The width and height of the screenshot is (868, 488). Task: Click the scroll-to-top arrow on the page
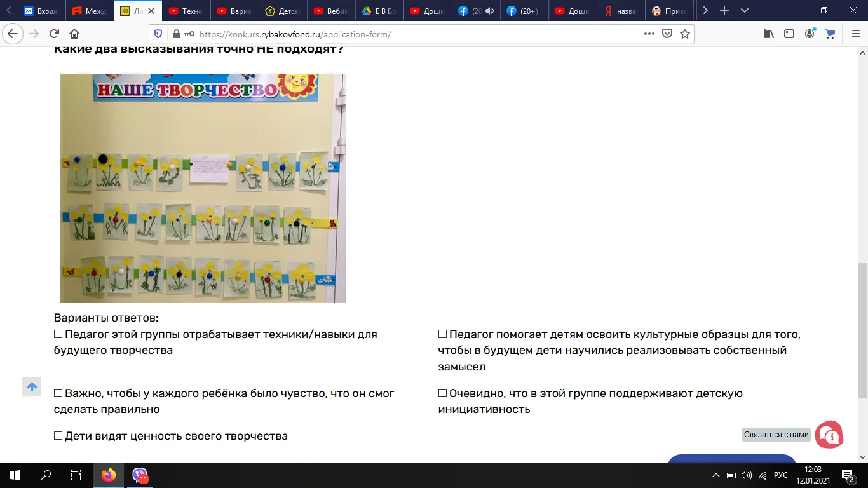[x=32, y=387]
